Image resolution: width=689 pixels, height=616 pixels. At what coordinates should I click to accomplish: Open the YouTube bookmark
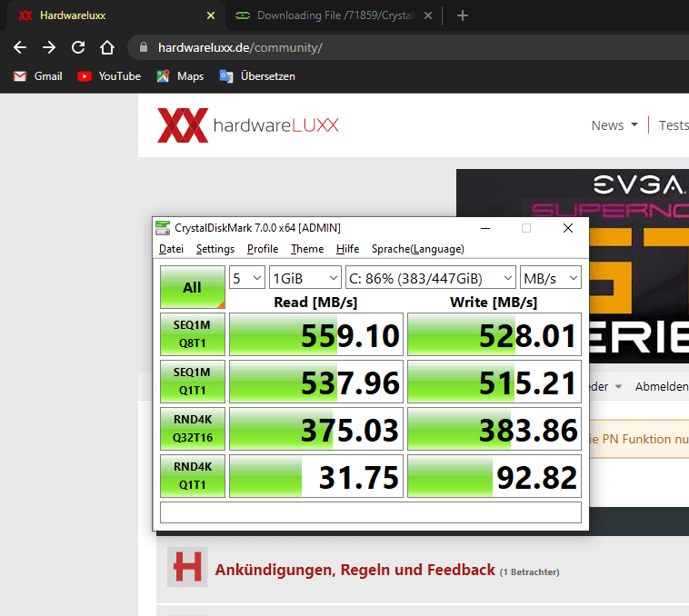[x=109, y=76]
